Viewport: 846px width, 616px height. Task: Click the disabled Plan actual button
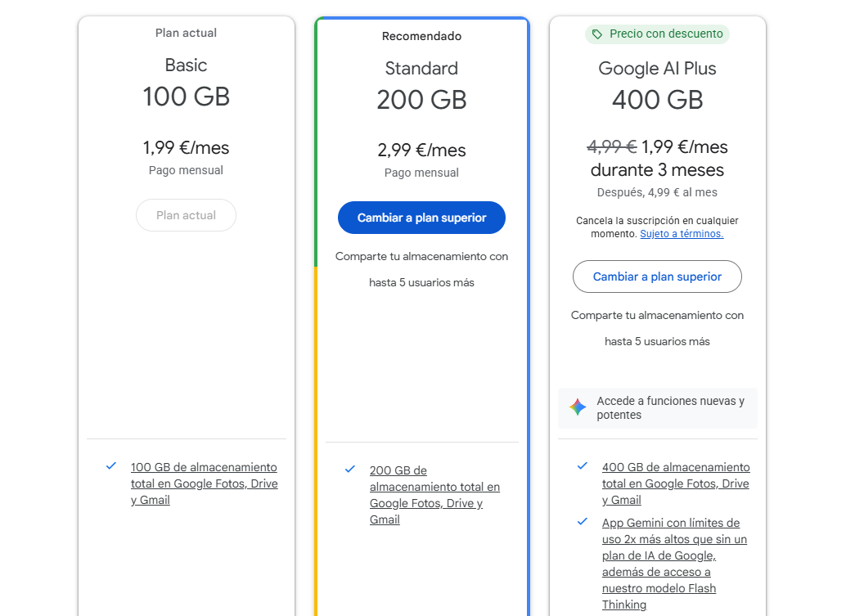[187, 215]
